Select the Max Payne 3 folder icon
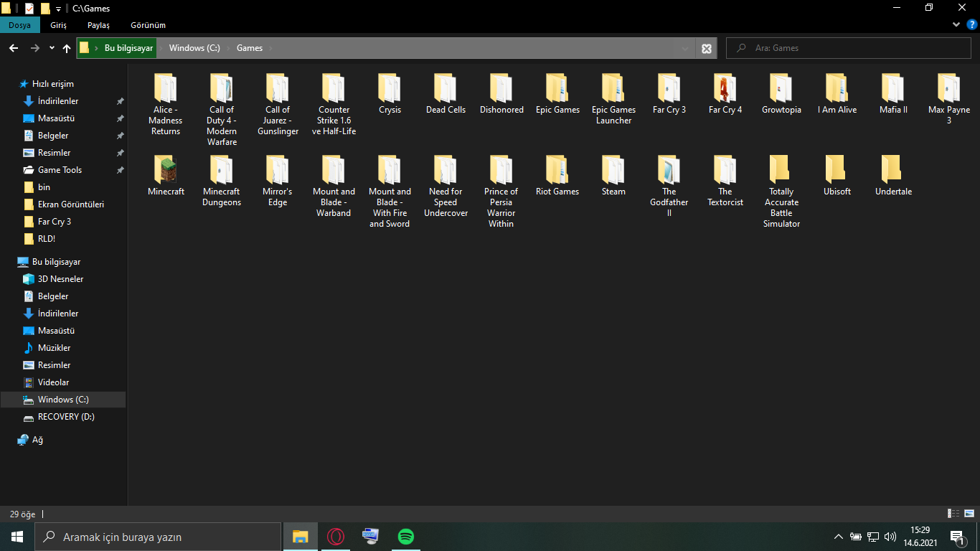 949,88
